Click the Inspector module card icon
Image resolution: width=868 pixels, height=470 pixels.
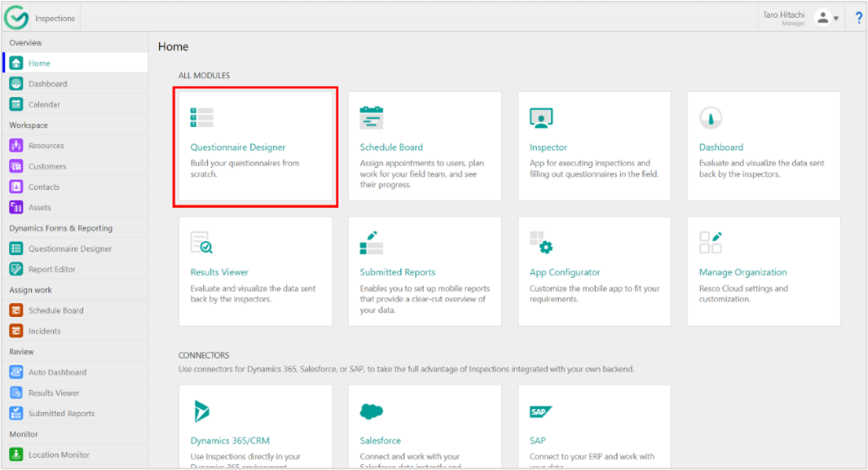tap(541, 118)
